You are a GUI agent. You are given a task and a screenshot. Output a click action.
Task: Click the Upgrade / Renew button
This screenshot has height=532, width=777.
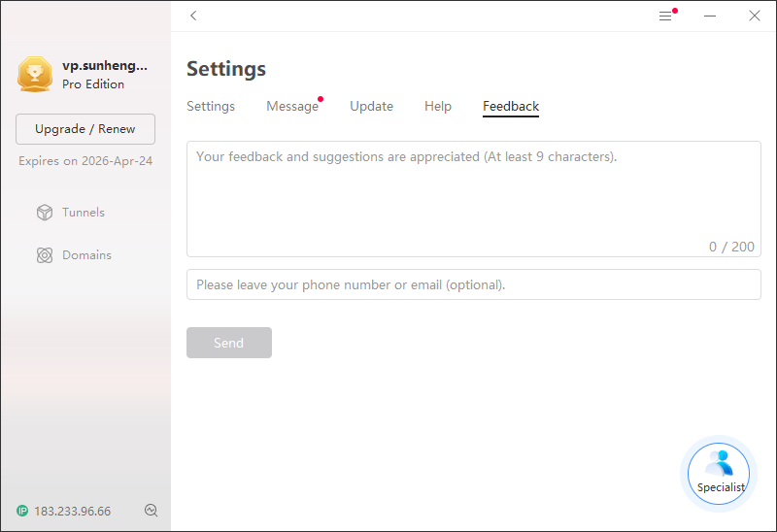pos(85,129)
